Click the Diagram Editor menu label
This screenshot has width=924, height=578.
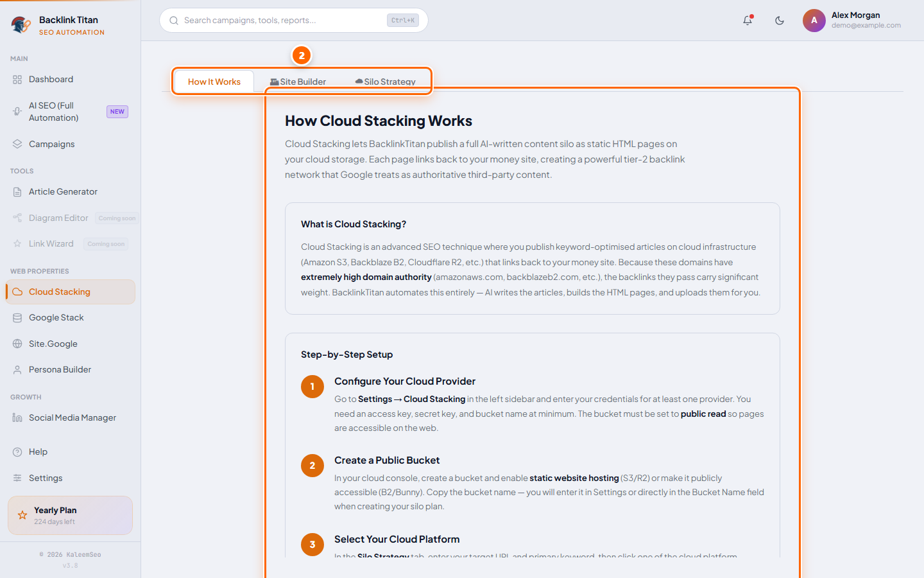click(x=58, y=218)
